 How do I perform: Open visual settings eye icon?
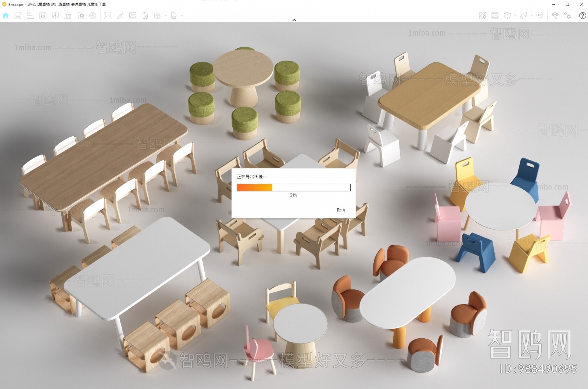[555, 15]
